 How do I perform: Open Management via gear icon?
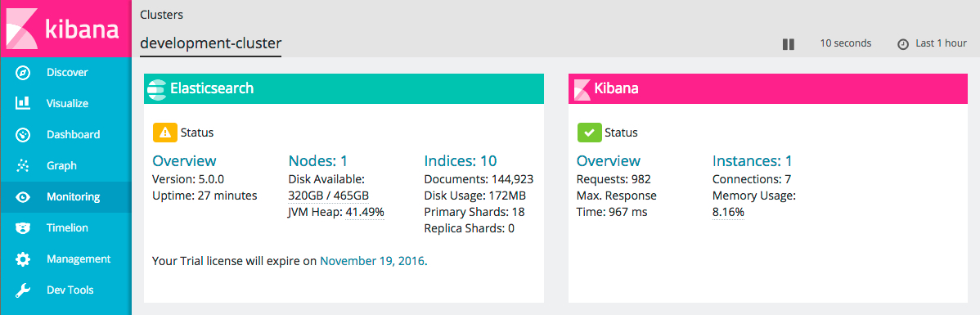[x=23, y=259]
